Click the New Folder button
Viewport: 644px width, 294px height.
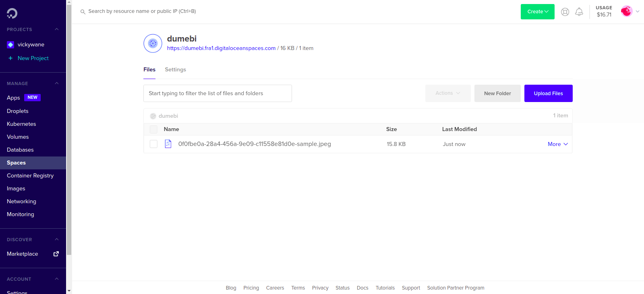coord(497,93)
